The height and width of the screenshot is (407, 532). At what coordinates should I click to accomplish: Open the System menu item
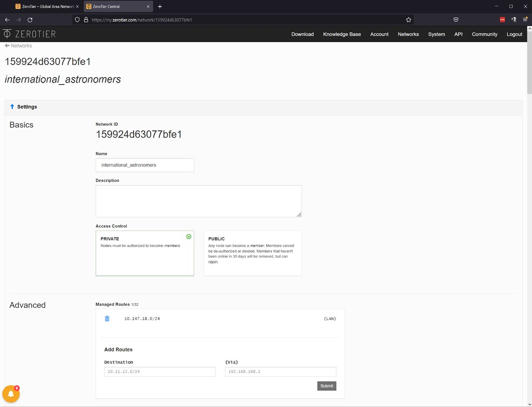click(x=437, y=34)
